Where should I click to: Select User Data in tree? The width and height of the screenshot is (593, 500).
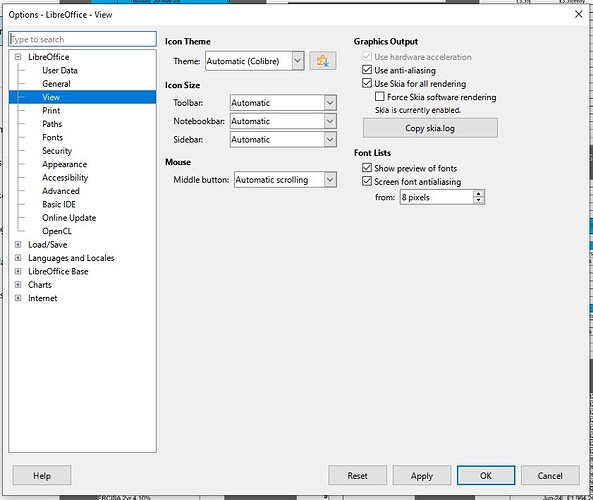pos(60,70)
